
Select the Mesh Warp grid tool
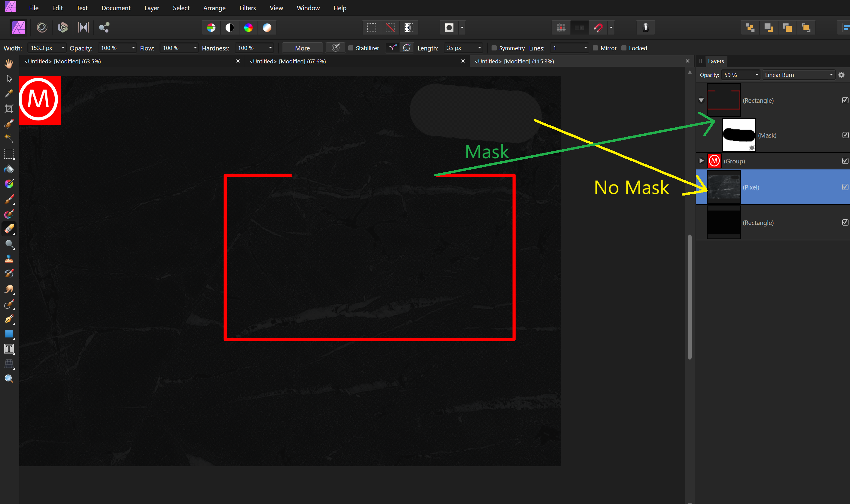(9, 364)
